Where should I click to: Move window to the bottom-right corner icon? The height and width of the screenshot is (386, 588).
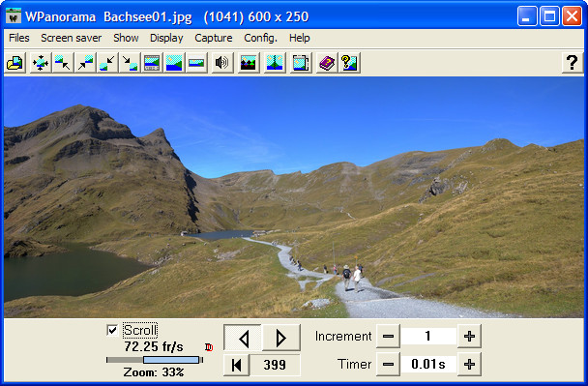130,63
